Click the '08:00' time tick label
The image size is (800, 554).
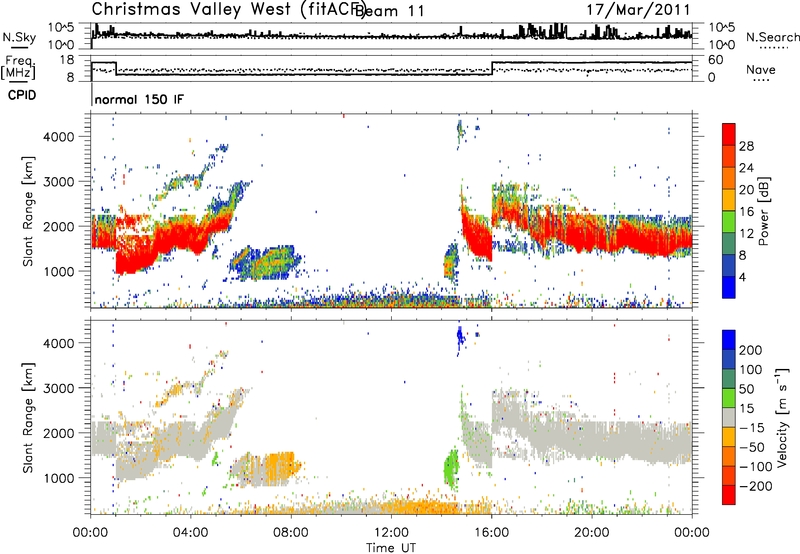291,533
